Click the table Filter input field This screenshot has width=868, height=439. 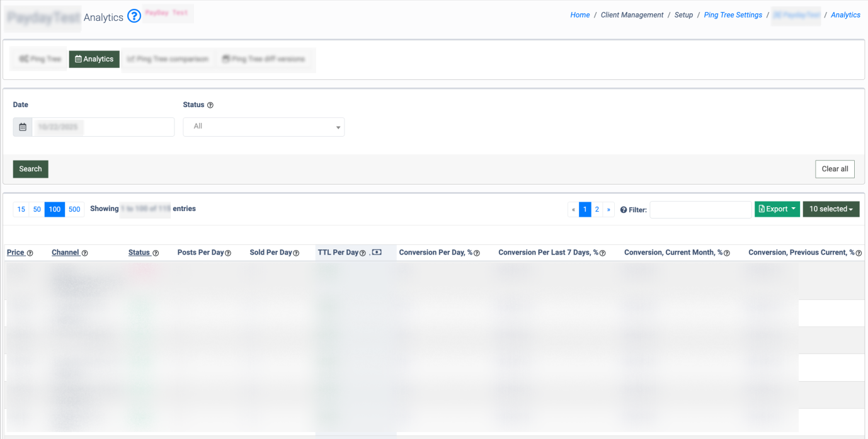[x=700, y=210]
